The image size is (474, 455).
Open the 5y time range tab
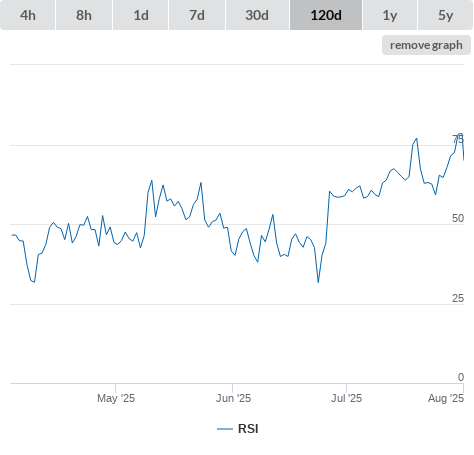[445, 15]
